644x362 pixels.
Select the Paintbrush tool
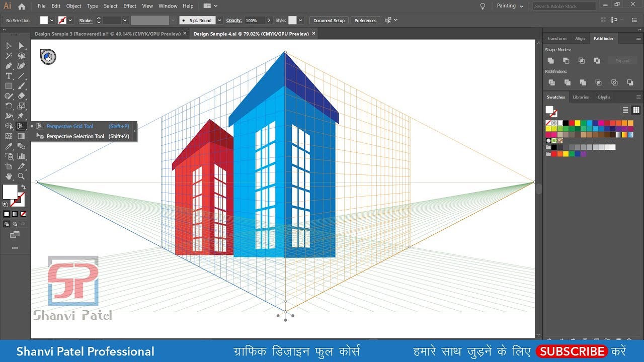tap(21, 86)
